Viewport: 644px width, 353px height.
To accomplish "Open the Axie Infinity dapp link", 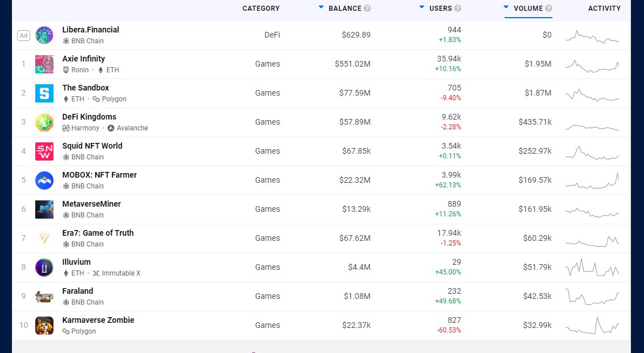I will 84,59.
